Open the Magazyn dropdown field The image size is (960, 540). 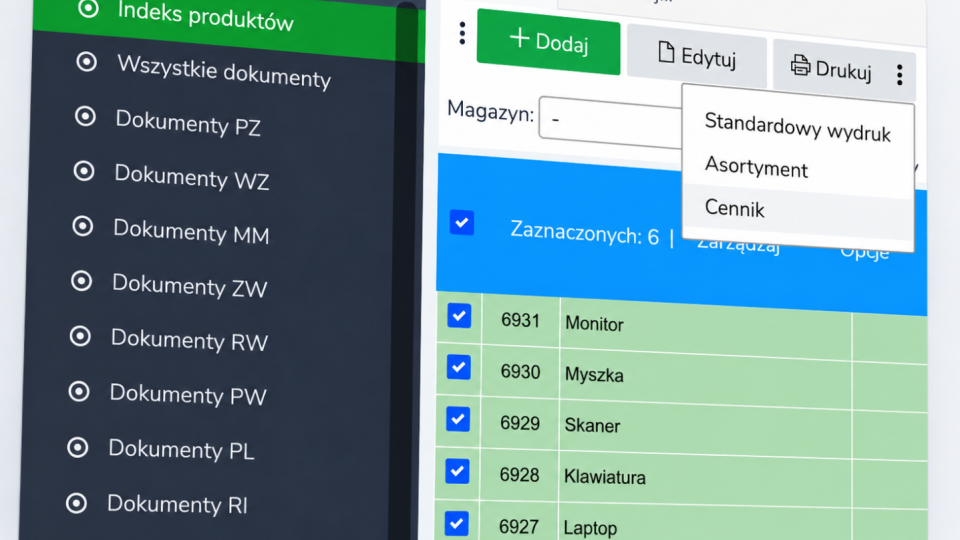pyautogui.click(x=611, y=122)
